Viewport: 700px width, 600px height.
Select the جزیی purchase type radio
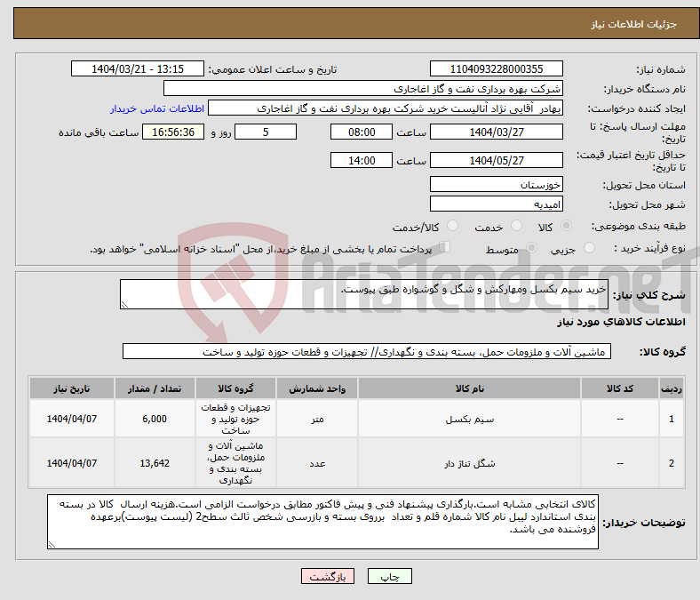coord(589,247)
